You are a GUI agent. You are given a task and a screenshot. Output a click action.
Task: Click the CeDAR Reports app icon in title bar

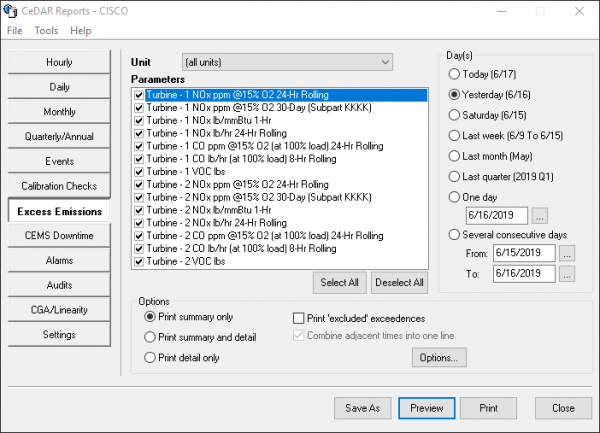[x=11, y=11]
